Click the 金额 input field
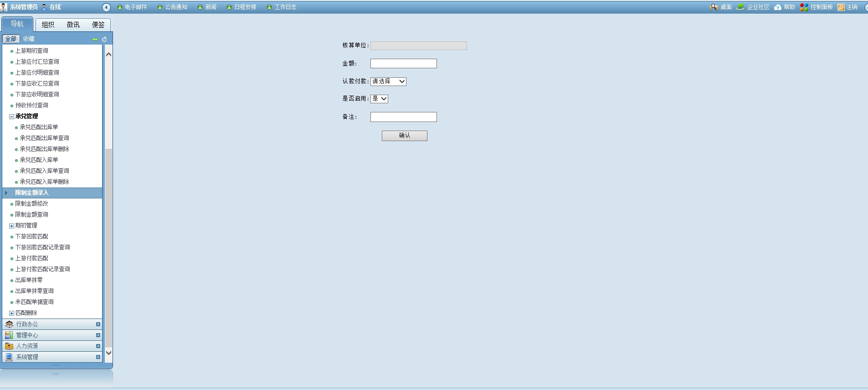Viewport: 868px width, 390px height. click(403, 64)
